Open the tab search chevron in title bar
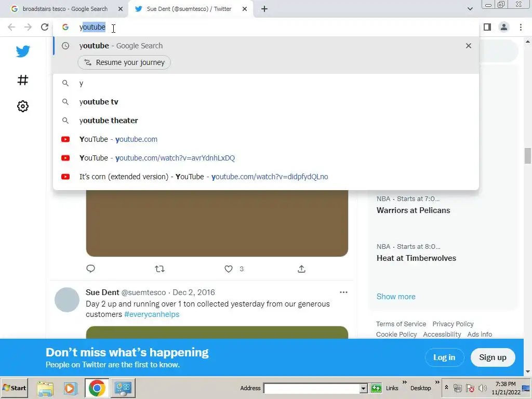The height and width of the screenshot is (399, 532). coord(470,9)
